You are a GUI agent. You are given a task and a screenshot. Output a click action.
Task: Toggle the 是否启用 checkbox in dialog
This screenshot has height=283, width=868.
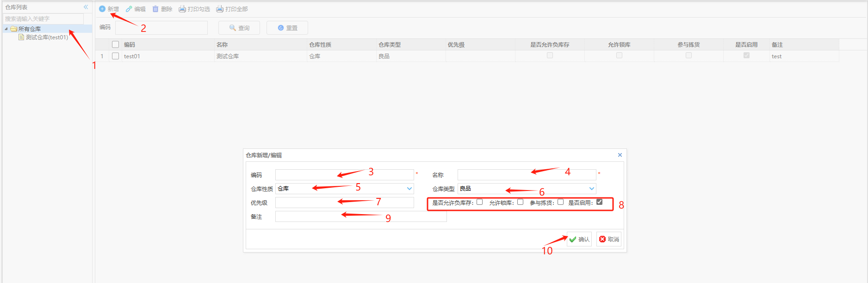tap(600, 202)
